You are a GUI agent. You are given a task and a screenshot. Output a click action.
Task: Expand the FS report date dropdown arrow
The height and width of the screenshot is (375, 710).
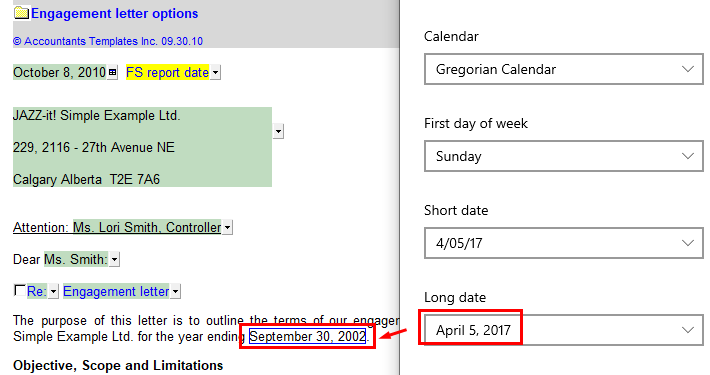[216, 72]
